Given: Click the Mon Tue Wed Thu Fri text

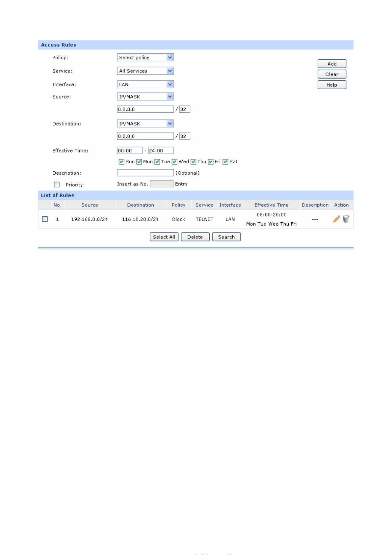Looking at the screenshot, I should (x=272, y=224).
